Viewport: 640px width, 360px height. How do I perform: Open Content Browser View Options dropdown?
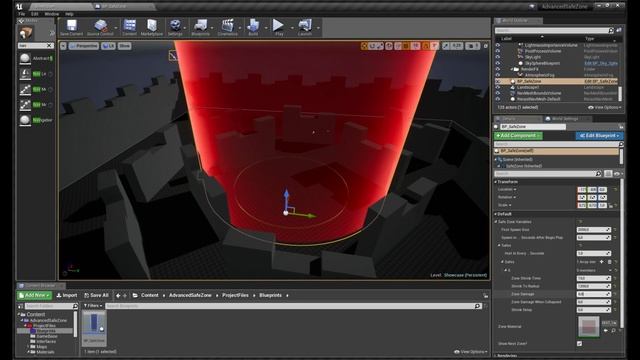[471, 351]
